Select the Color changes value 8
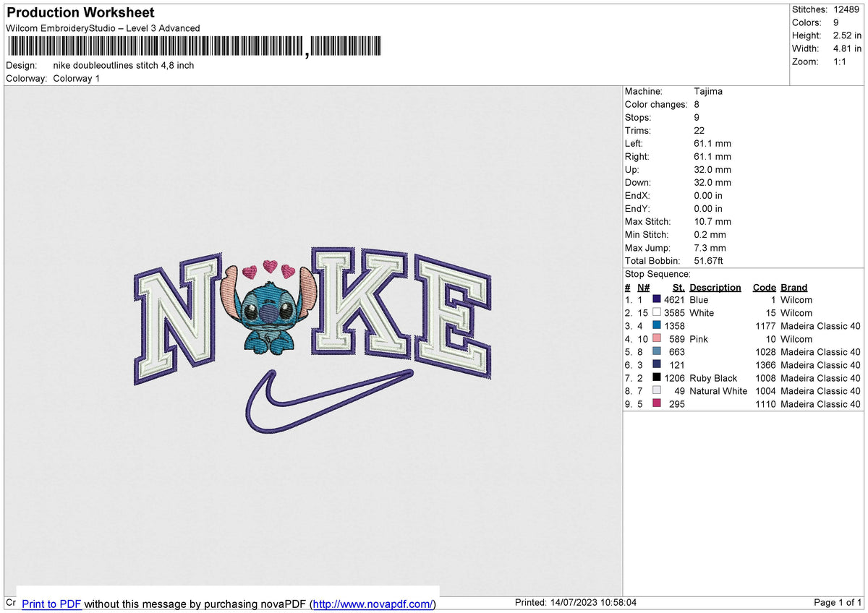The image size is (868, 613). click(697, 104)
